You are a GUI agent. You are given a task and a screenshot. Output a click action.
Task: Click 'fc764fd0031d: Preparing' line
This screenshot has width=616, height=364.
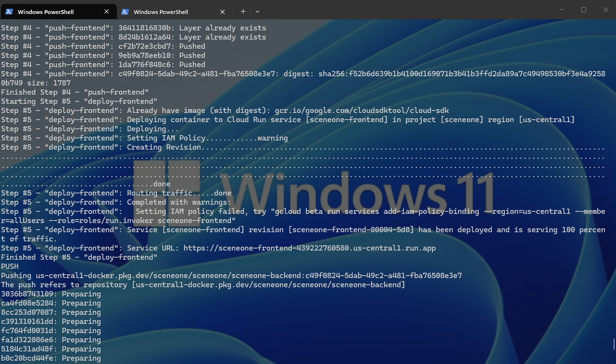point(51,331)
